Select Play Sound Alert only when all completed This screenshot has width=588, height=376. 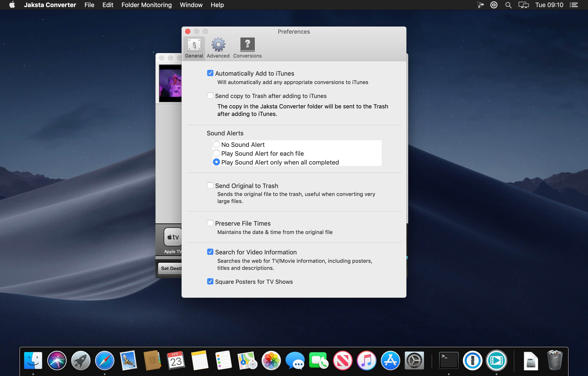coord(216,162)
